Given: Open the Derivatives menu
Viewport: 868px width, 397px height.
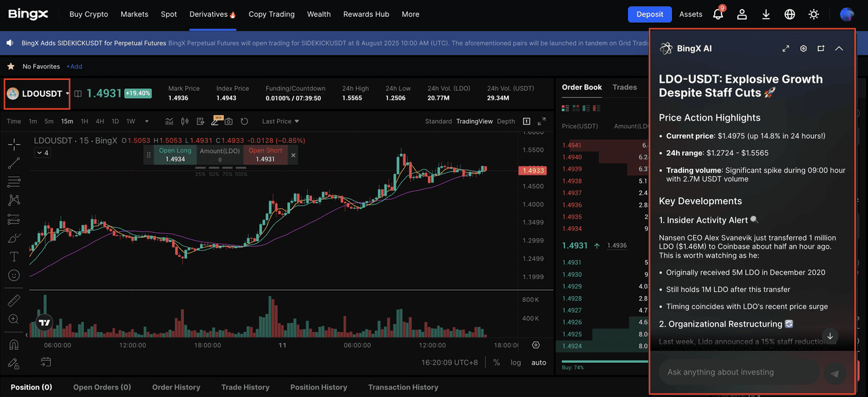Looking at the screenshot, I should (213, 14).
